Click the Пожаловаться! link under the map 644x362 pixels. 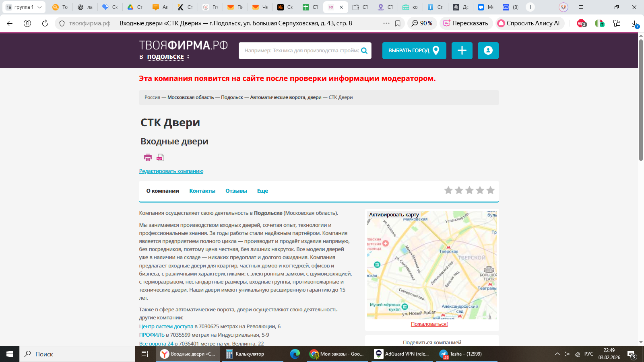coord(429,324)
